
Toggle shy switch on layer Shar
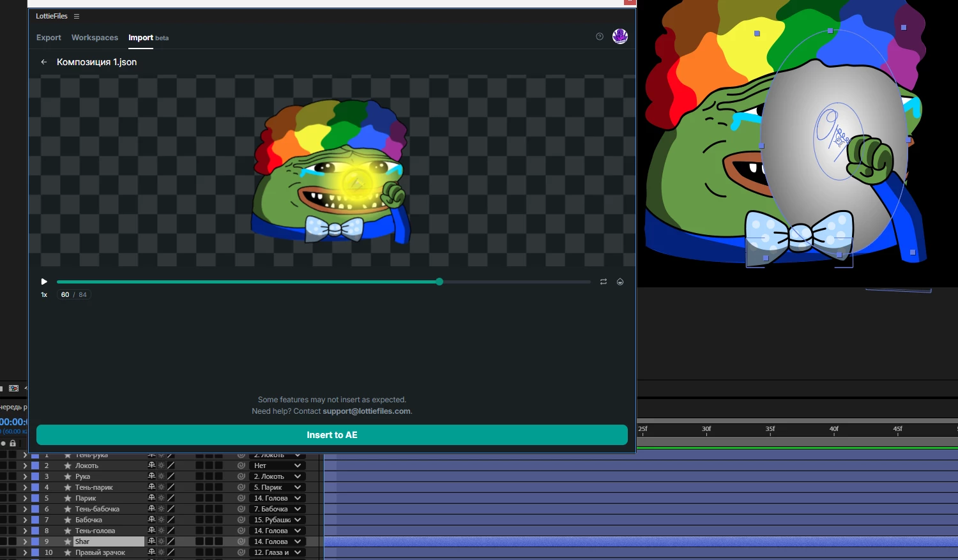151,541
